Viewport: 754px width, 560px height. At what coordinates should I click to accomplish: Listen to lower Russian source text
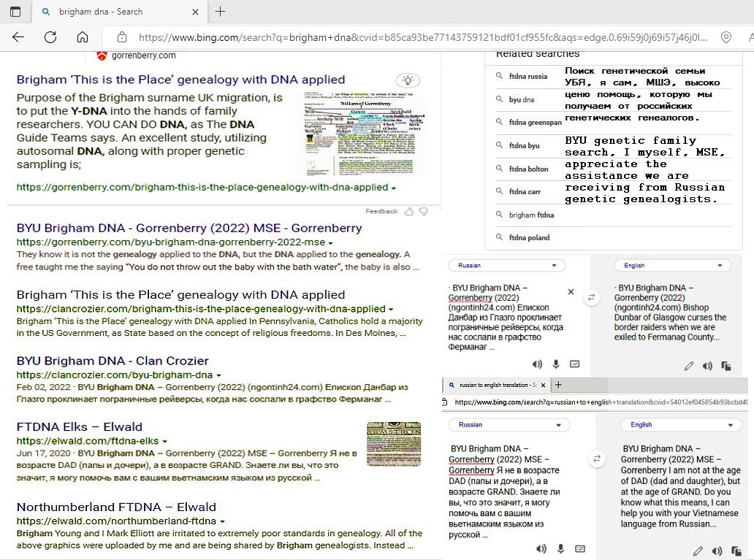click(x=541, y=548)
